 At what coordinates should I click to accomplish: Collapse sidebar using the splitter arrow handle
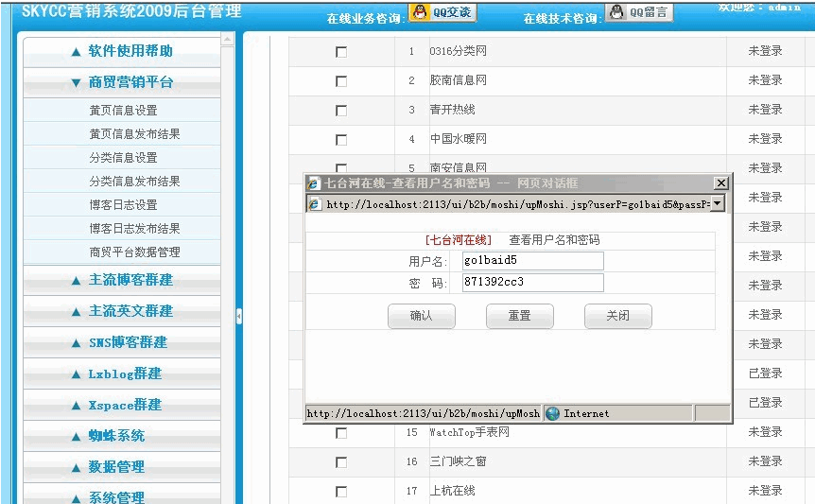click(x=238, y=316)
